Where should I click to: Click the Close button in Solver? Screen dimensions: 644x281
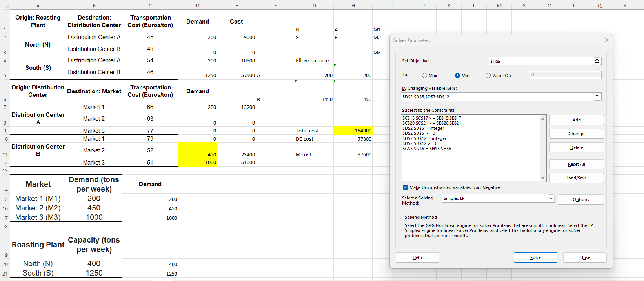[585, 257]
